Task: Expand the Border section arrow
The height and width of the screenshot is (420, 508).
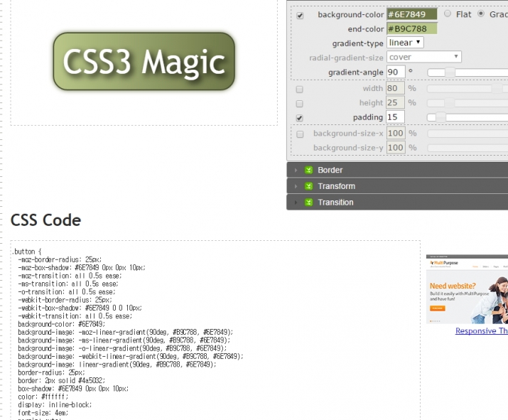Action: pyautogui.click(x=296, y=170)
